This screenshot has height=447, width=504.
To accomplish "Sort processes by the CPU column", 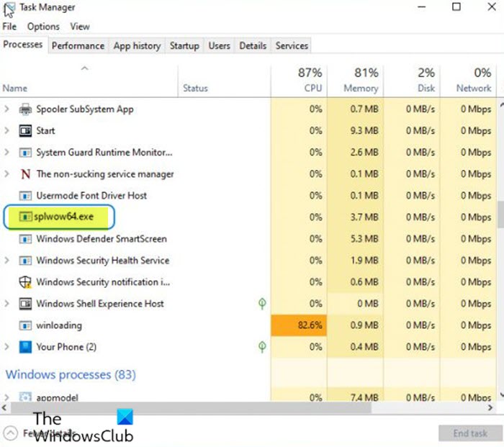I will [299, 81].
